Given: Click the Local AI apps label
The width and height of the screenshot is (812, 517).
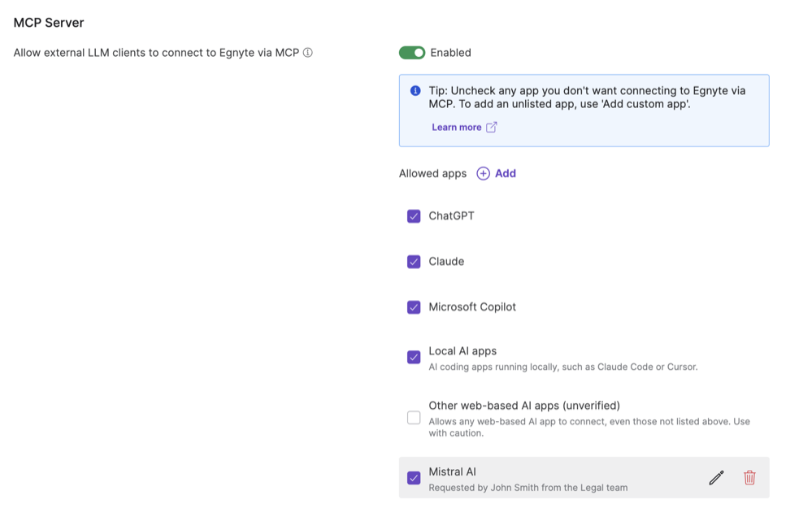Looking at the screenshot, I should [x=462, y=351].
